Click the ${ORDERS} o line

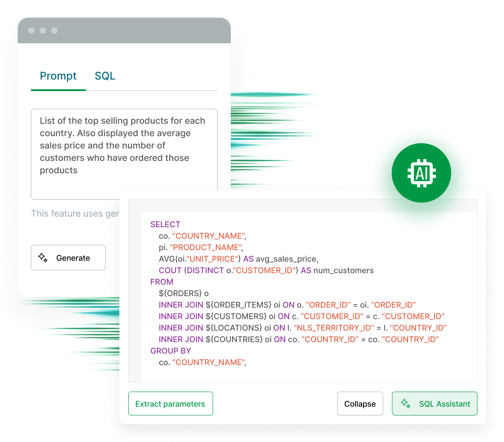click(x=183, y=293)
